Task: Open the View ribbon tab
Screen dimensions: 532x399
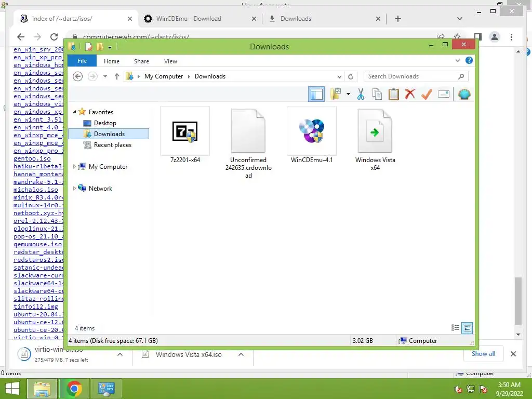Action: pos(170,61)
